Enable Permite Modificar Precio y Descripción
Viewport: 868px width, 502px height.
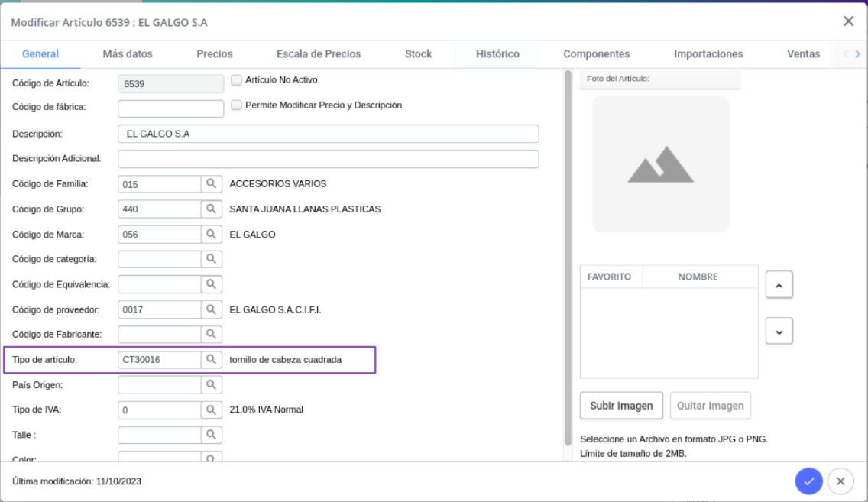[x=236, y=105]
